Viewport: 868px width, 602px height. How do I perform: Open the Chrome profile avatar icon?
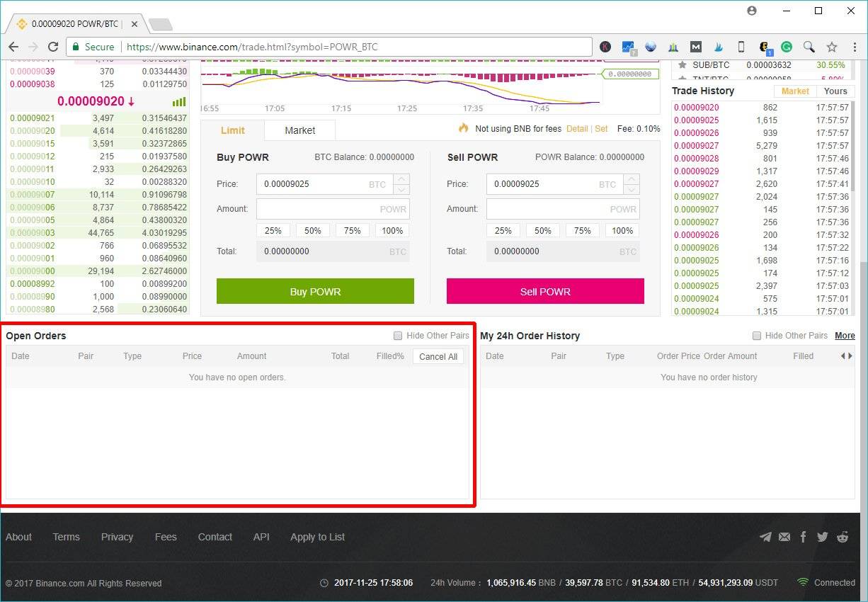(752, 11)
